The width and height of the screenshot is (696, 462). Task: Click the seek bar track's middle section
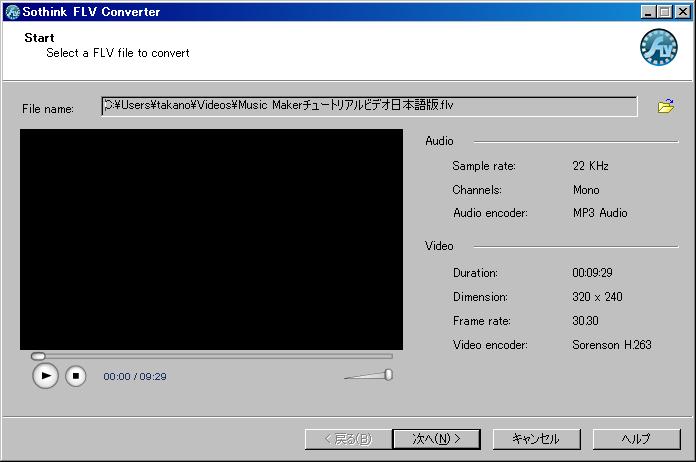tap(212, 356)
